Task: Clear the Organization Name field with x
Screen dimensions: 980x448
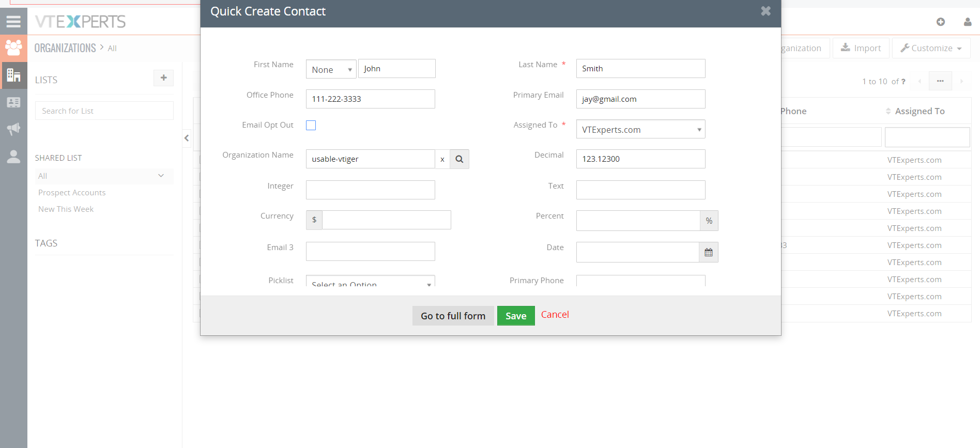Action: 442,159
